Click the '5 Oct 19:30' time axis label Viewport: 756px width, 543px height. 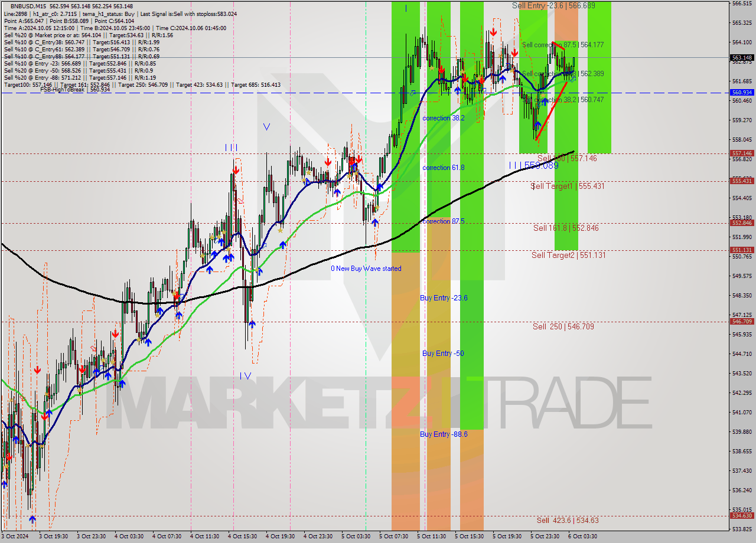click(x=507, y=537)
